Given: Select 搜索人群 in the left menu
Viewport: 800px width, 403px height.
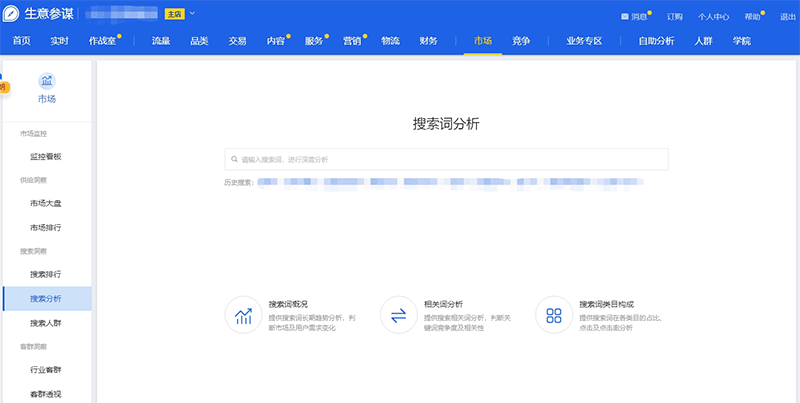Looking at the screenshot, I should tap(46, 323).
